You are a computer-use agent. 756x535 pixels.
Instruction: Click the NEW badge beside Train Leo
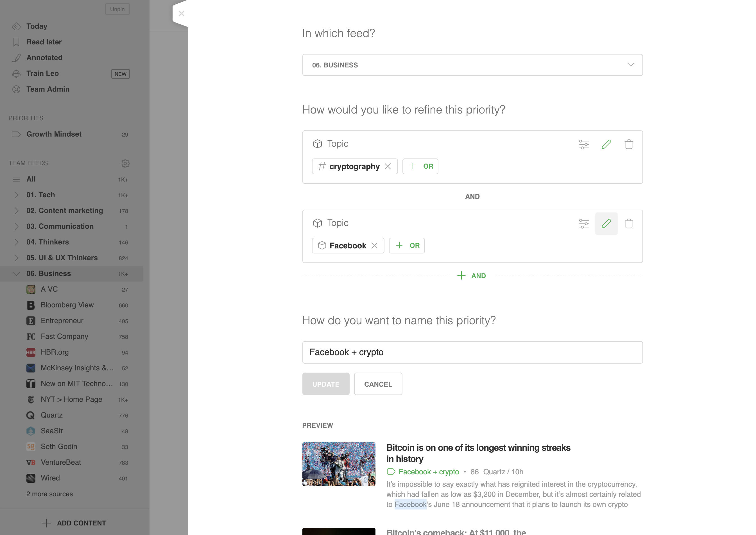pyautogui.click(x=120, y=74)
